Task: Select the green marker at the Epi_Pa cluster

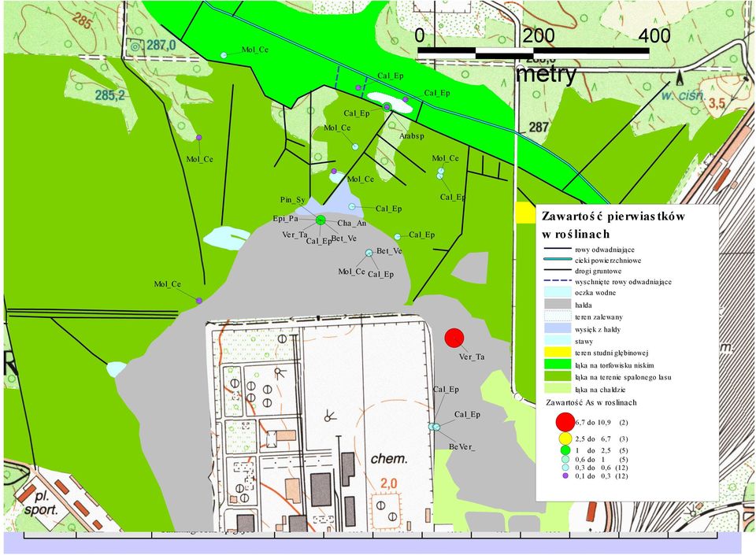Action: (321, 220)
